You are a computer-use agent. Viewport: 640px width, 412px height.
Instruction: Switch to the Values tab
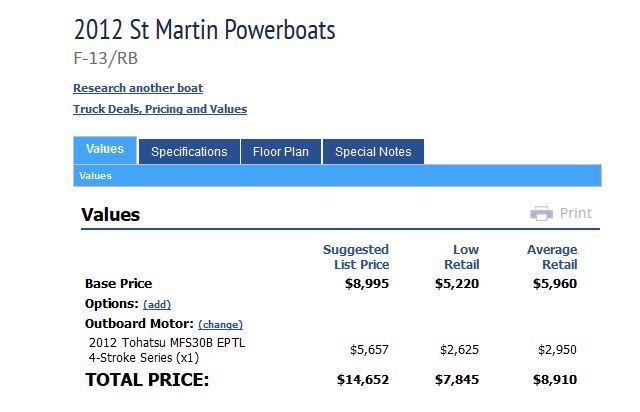(105, 150)
